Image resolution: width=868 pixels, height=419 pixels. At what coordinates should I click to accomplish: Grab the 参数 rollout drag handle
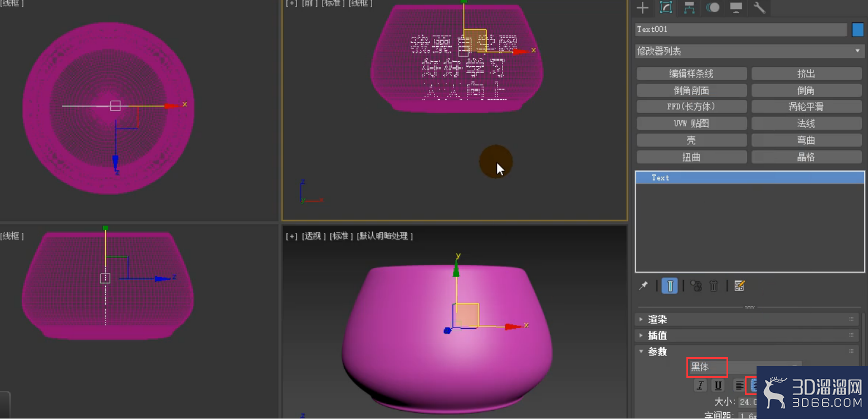[851, 352]
